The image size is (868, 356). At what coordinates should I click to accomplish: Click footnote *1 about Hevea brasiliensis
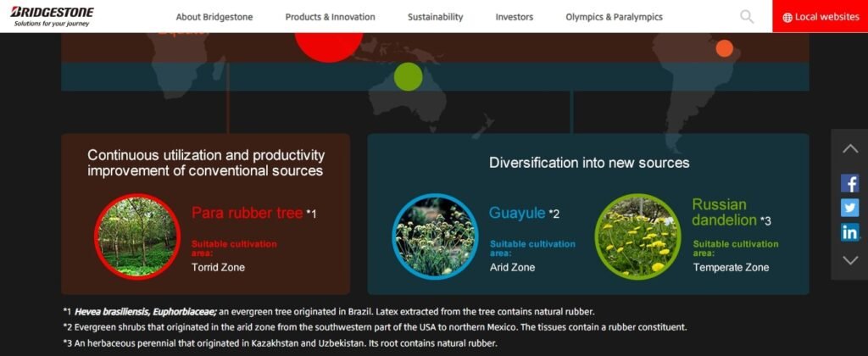click(329, 312)
